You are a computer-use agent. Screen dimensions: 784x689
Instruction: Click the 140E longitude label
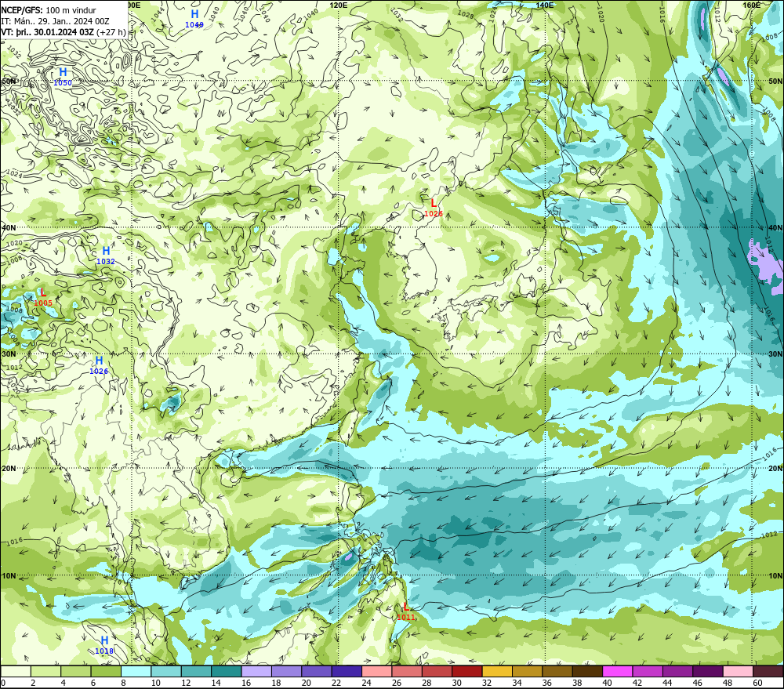[545, 5]
